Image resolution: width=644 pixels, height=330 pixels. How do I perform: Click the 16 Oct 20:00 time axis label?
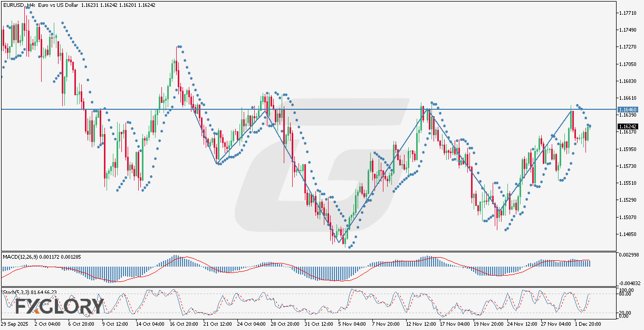[x=182, y=323]
